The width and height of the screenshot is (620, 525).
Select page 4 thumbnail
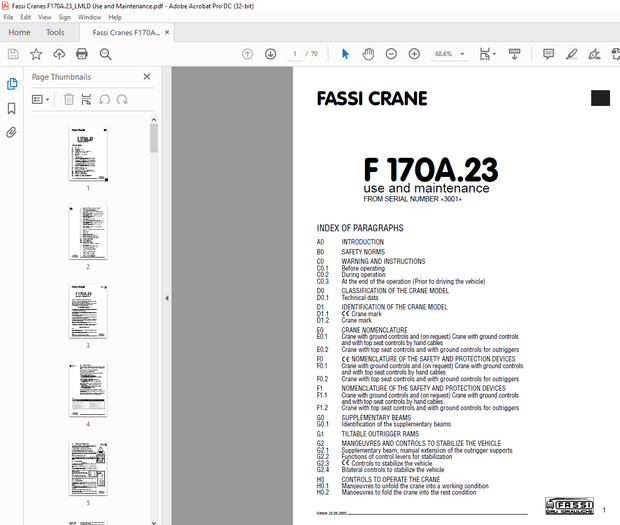pos(88,390)
